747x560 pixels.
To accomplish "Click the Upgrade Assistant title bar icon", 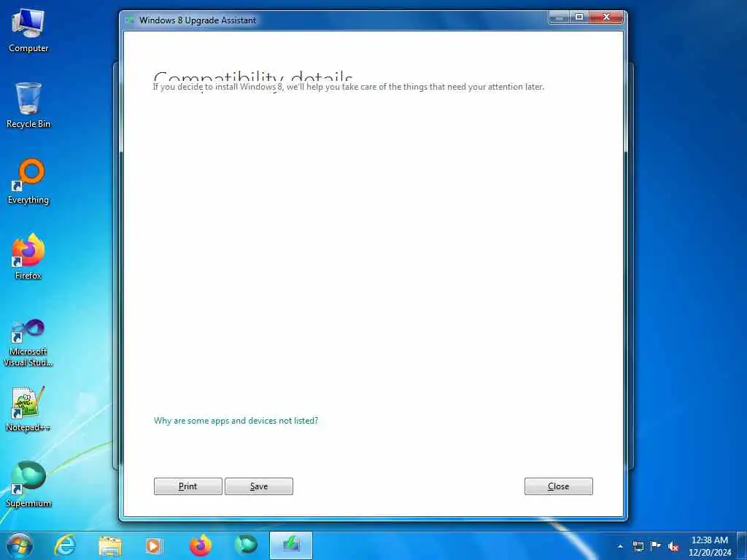I will [x=130, y=20].
